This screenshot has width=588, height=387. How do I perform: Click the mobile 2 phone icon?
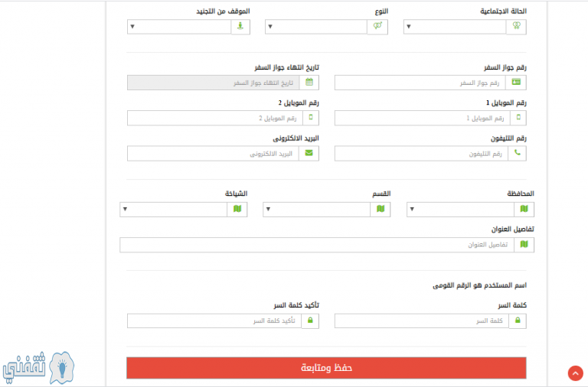pyautogui.click(x=311, y=118)
